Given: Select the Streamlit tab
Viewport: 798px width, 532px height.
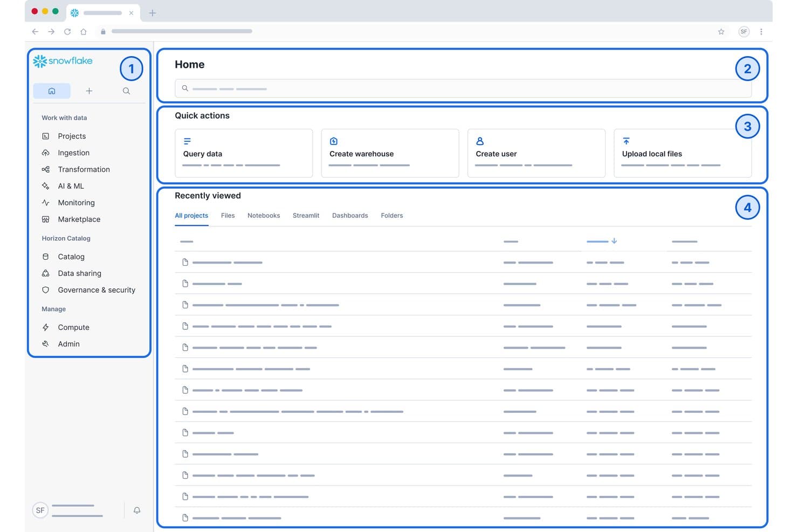Looking at the screenshot, I should coord(306,216).
